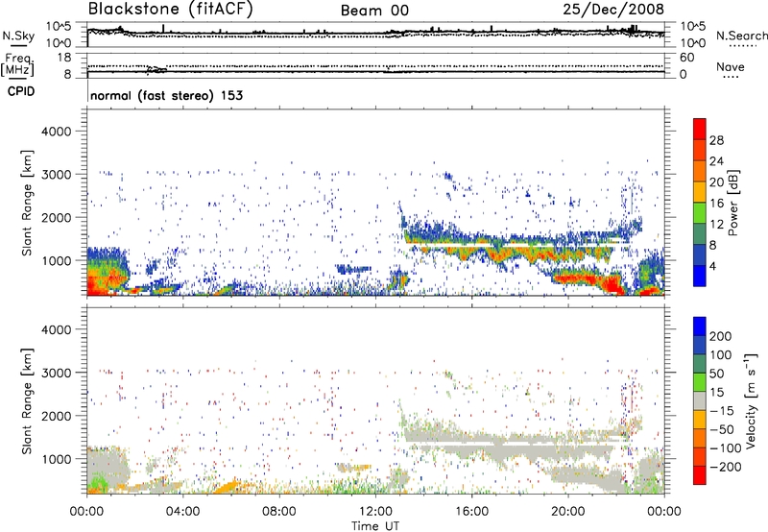Click the '04:00' time axis label
Image resolution: width=768 pixels, height=532 pixels.
tap(182, 512)
